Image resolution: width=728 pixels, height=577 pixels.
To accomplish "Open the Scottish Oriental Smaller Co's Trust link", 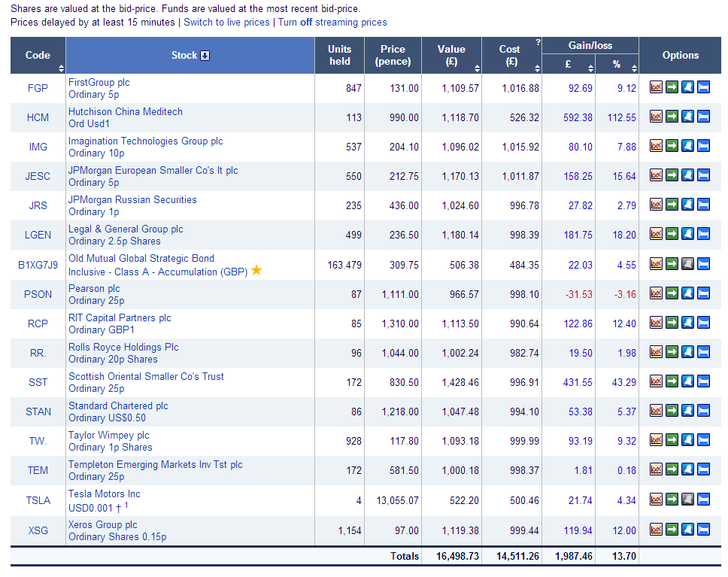I will (x=146, y=376).
